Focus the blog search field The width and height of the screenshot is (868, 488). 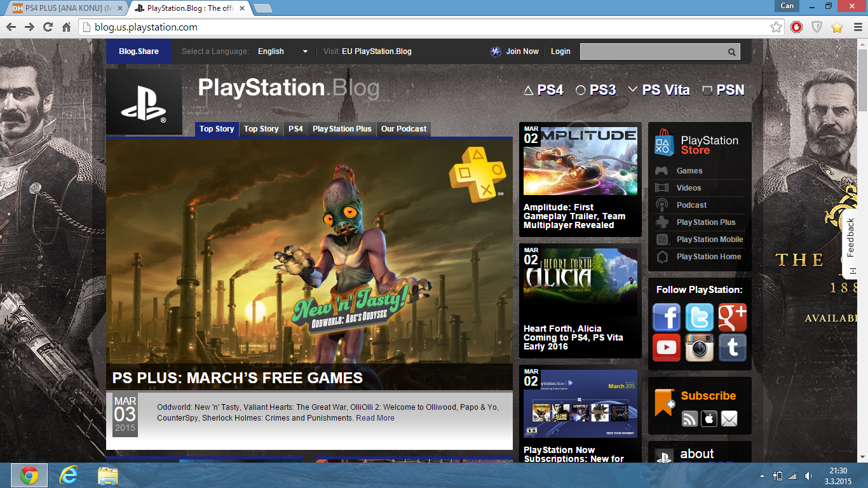click(x=653, y=52)
